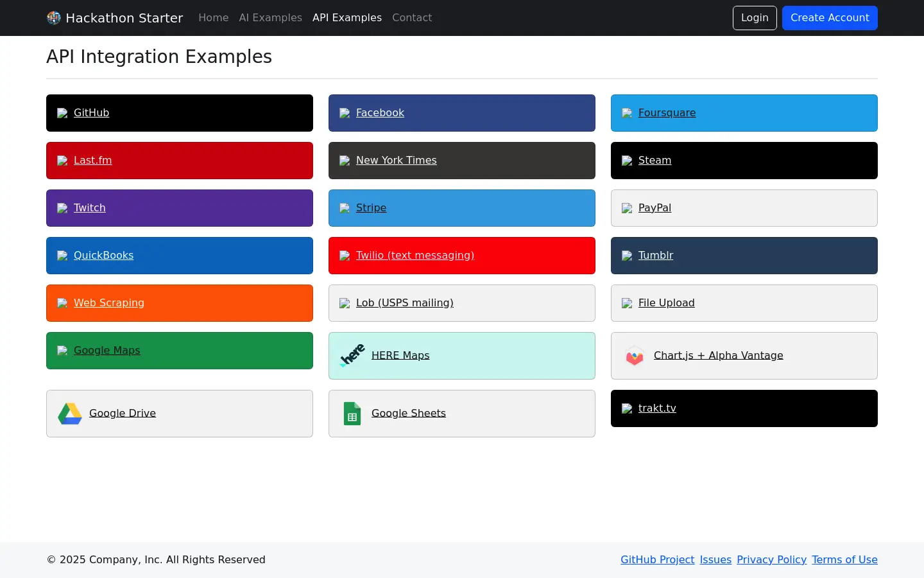Open the Twitch API example link
Viewport: 924px width, 578px height.
point(89,208)
